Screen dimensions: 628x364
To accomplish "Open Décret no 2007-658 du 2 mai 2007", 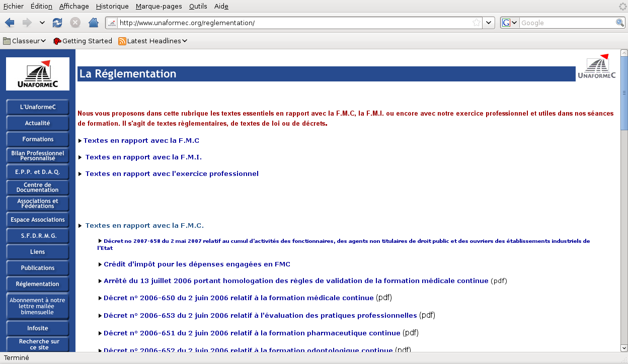I will click(x=344, y=244).
